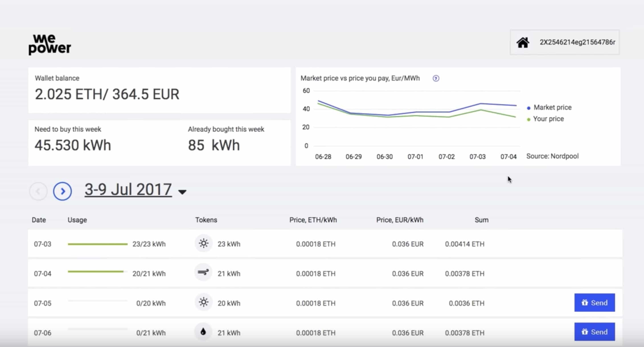Click the Source: Nordpool label
The width and height of the screenshot is (644, 347).
pyautogui.click(x=552, y=156)
